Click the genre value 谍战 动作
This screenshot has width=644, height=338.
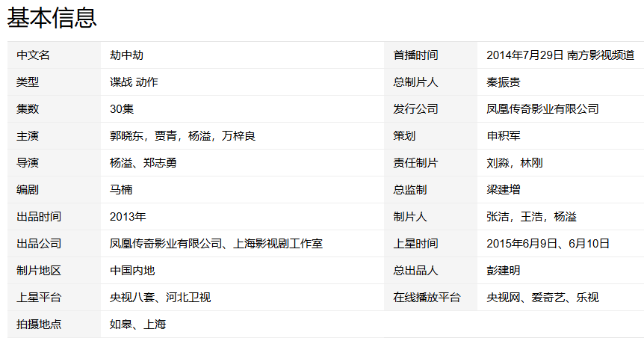pyautogui.click(x=134, y=82)
